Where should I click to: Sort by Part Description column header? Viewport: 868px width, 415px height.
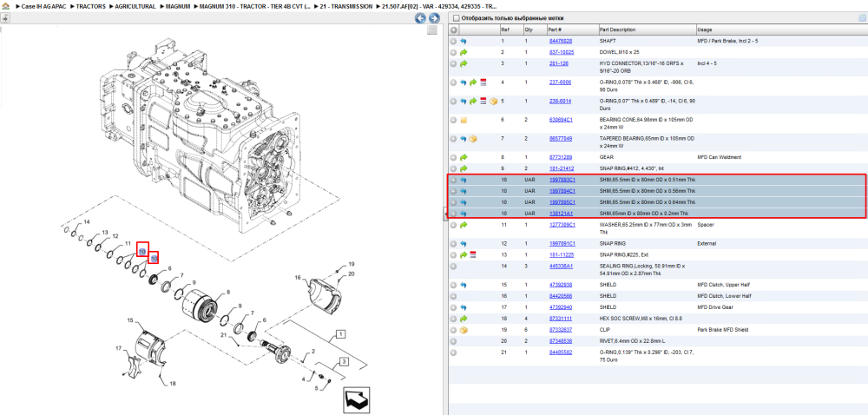pyautogui.click(x=647, y=30)
